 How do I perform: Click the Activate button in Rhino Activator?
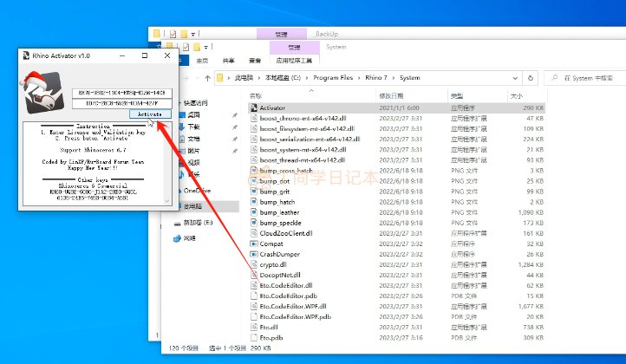click(150, 114)
